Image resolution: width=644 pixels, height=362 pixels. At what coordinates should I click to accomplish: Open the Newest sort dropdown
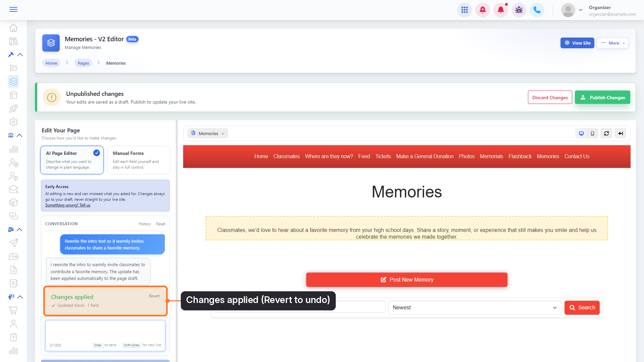(x=475, y=308)
